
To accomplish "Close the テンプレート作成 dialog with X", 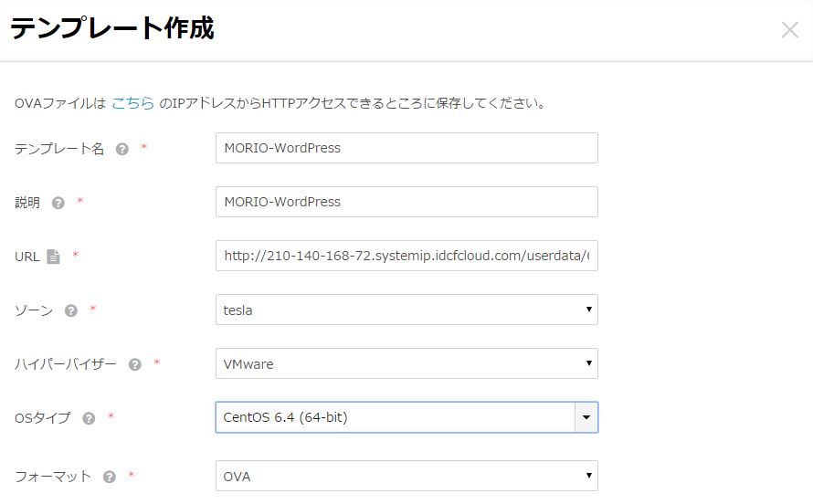I will 790,29.
